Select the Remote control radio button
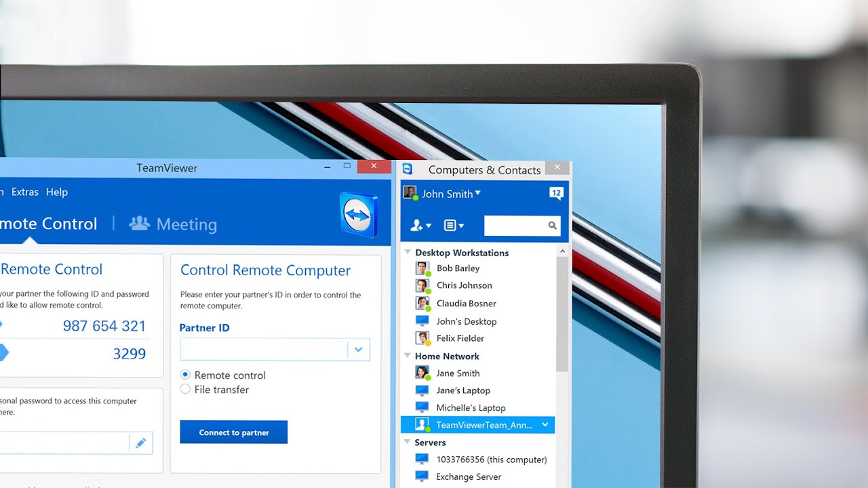The width and height of the screenshot is (868, 488). (185, 375)
